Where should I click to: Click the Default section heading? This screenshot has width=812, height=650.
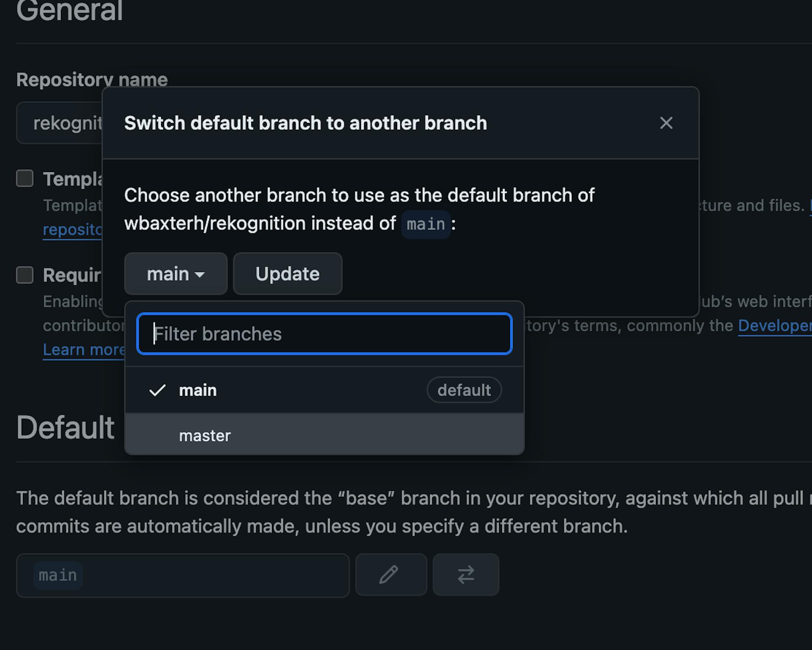[x=66, y=427]
